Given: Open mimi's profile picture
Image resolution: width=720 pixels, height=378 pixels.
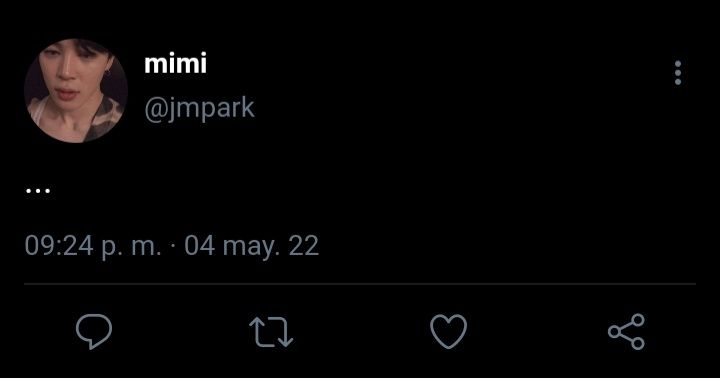Looking at the screenshot, I should [76, 91].
